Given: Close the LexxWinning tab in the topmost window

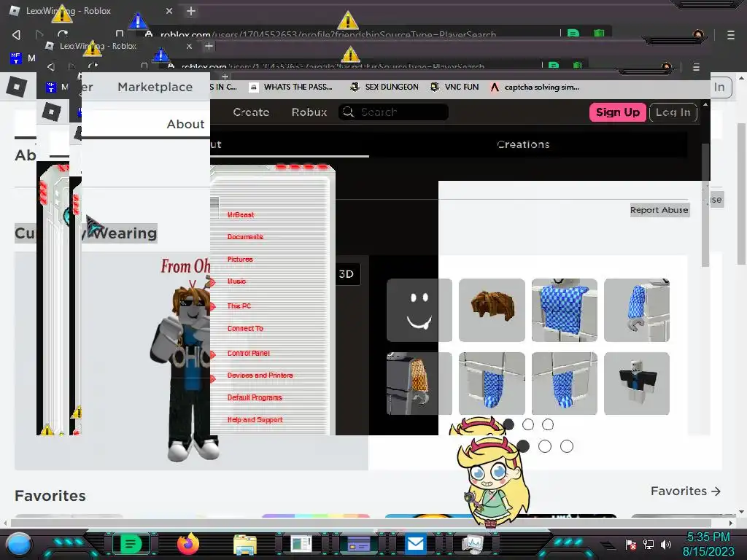Looking at the screenshot, I should (x=169, y=11).
